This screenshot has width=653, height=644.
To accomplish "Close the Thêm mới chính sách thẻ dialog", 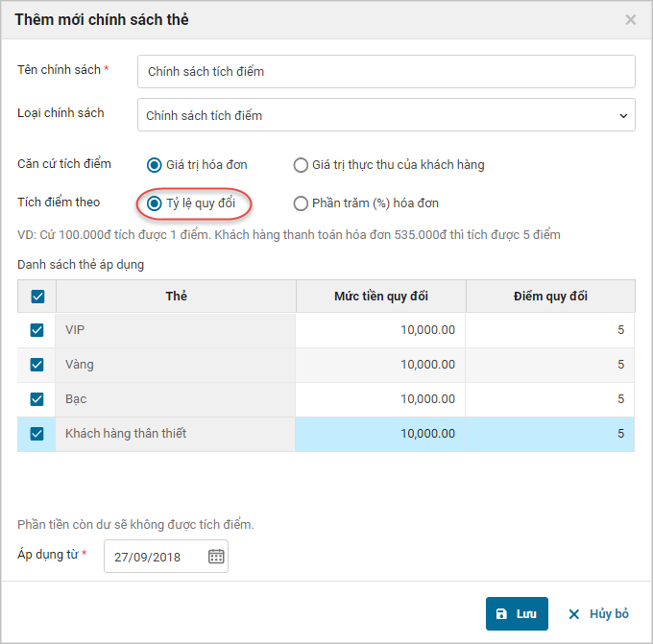I will (630, 19).
